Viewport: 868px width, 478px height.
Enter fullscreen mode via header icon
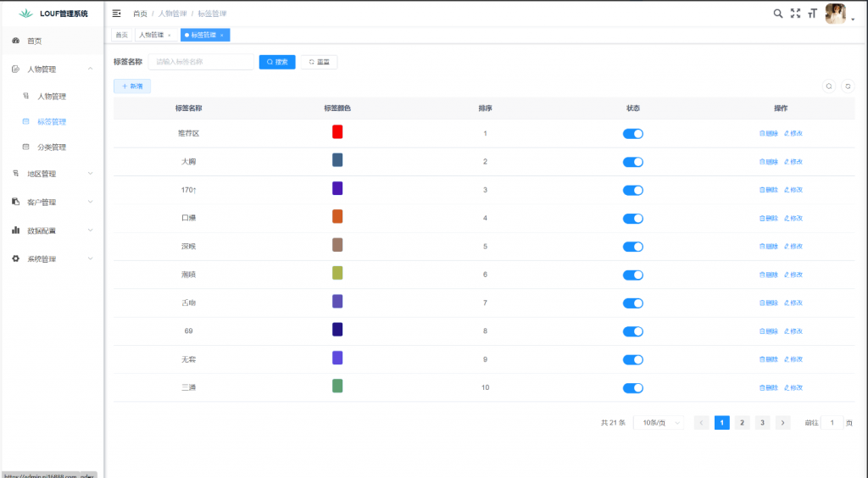pyautogui.click(x=795, y=14)
